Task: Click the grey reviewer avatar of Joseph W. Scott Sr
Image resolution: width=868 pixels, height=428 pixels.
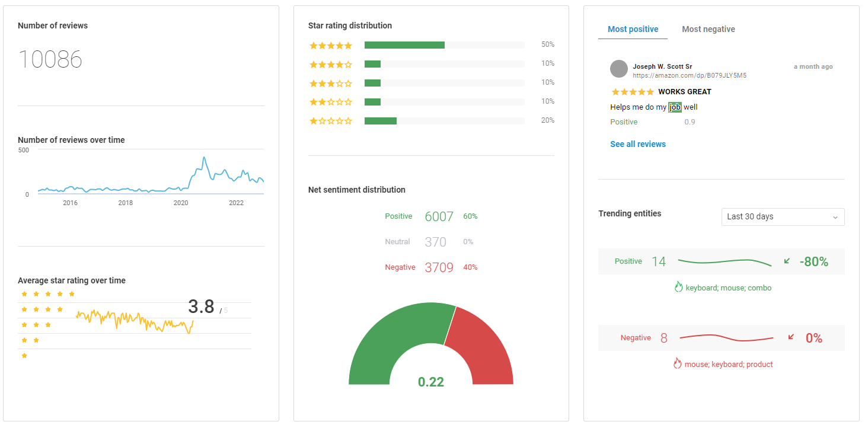Action: 619,69
